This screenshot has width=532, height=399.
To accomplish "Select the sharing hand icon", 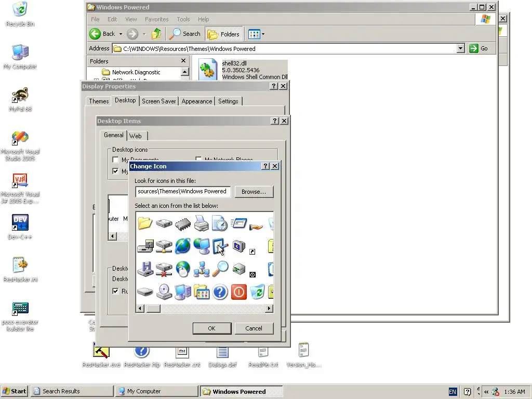I will pos(256,227).
